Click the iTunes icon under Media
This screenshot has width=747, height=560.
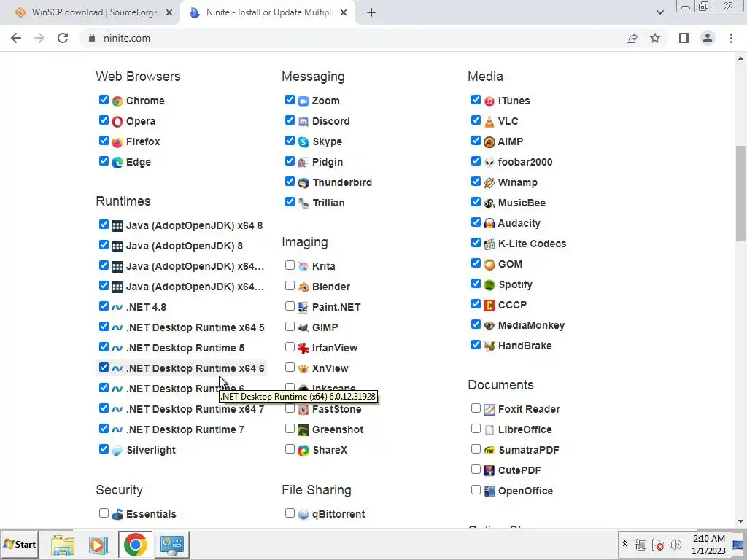(x=489, y=101)
